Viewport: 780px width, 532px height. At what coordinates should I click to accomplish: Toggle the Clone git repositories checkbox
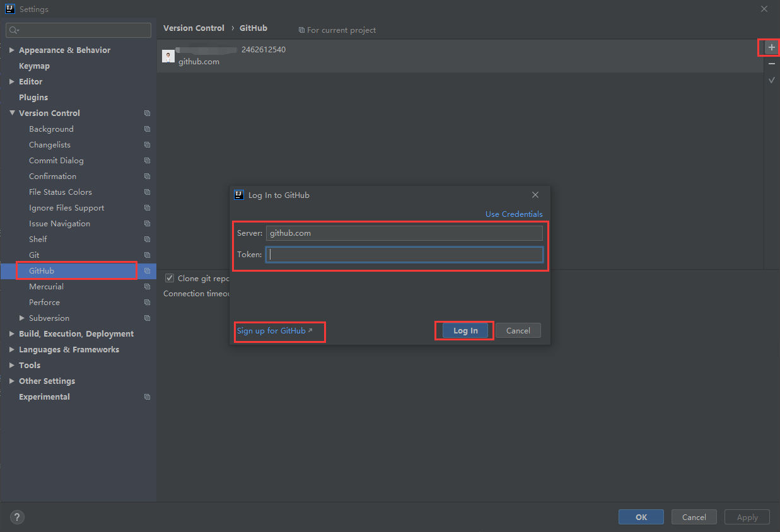(170, 278)
